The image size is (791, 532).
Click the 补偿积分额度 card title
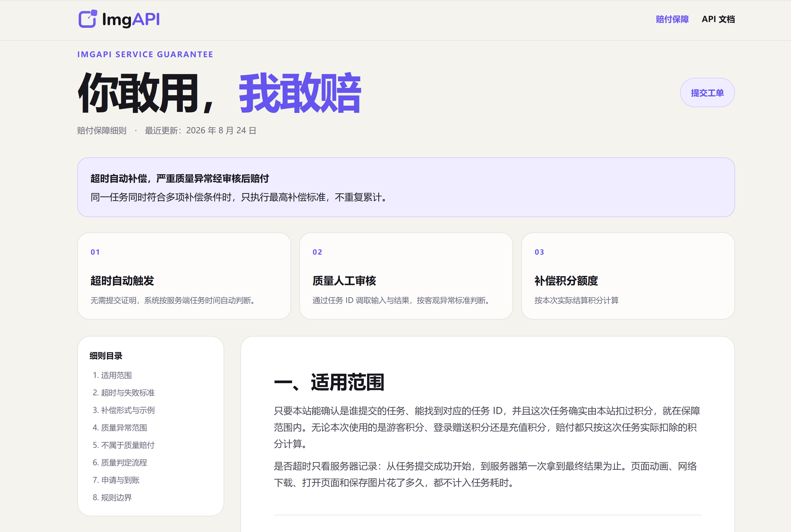pos(566,281)
